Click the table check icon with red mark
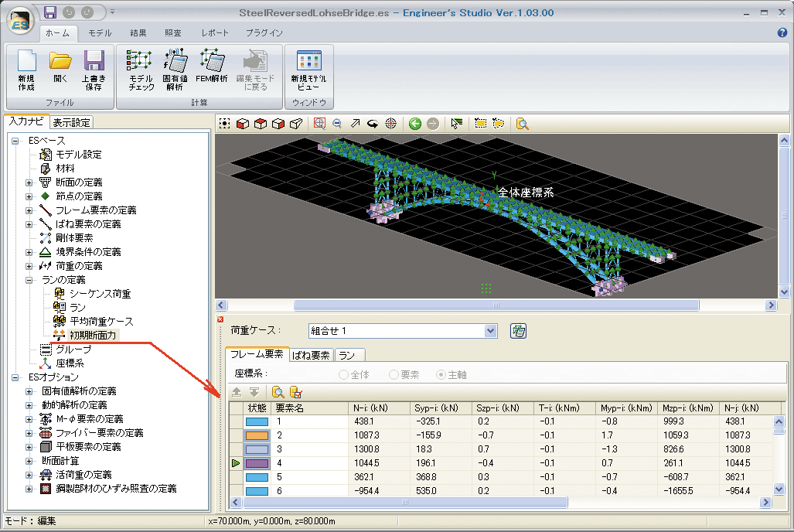This screenshot has height=532, width=794. coord(296,392)
